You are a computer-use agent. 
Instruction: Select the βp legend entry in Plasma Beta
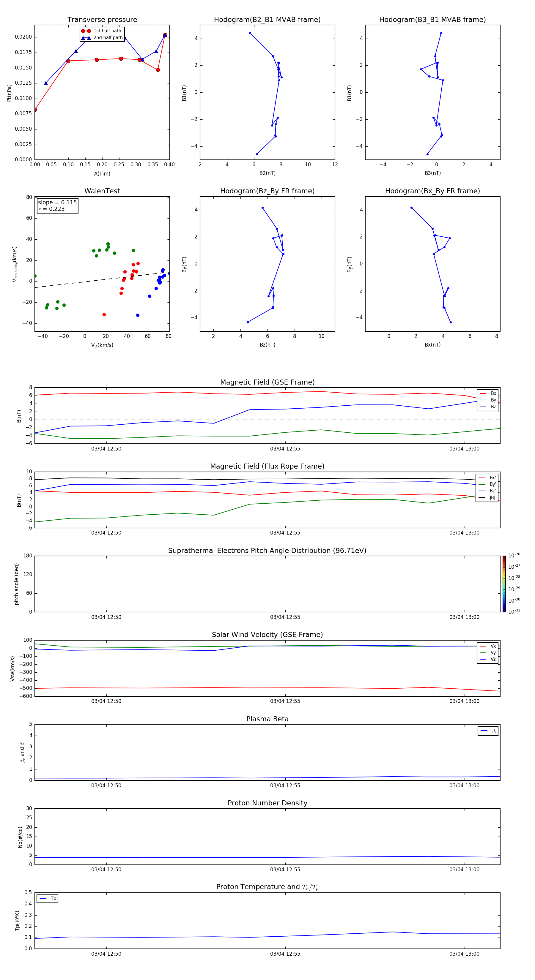coord(489,731)
